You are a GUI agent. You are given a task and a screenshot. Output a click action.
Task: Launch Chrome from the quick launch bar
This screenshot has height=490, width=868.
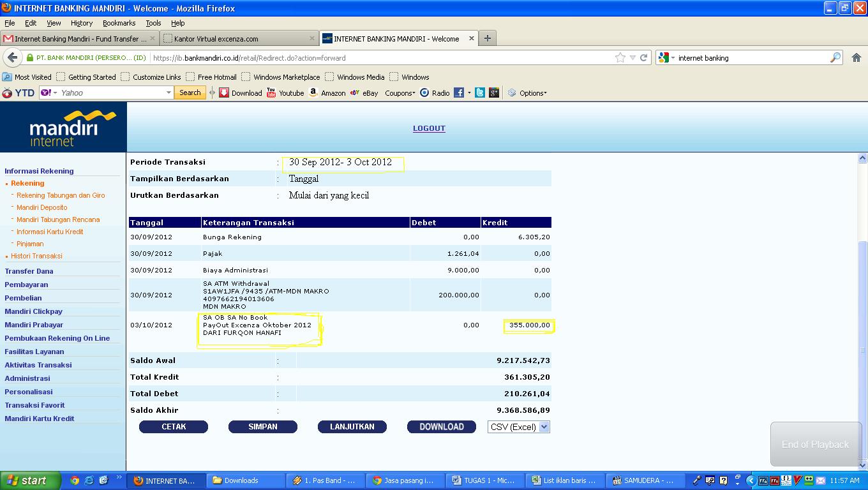(75, 480)
